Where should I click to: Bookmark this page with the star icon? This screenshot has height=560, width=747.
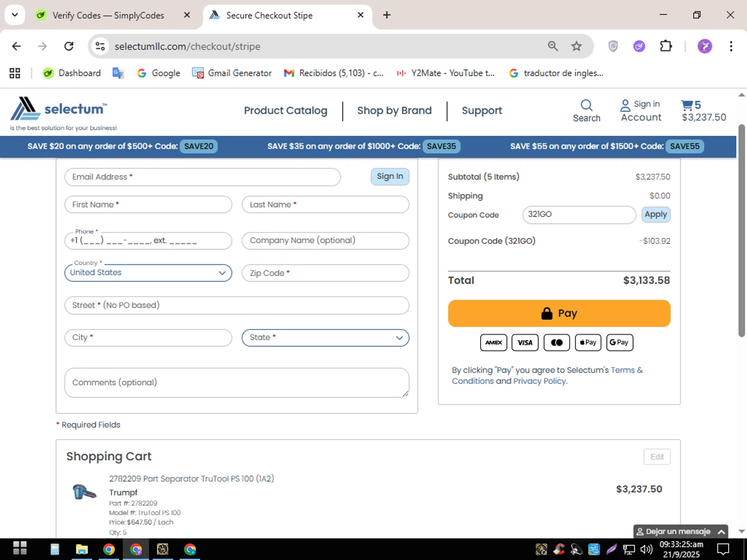point(577,46)
